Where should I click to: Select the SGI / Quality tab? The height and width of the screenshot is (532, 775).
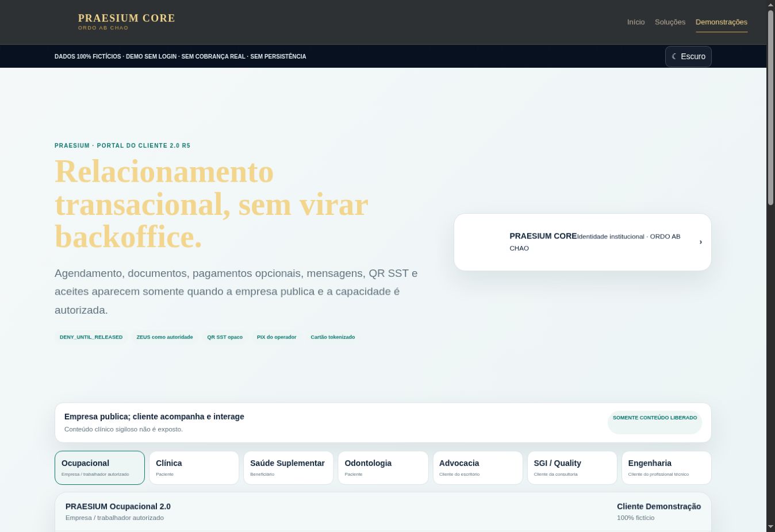[572, 468]
